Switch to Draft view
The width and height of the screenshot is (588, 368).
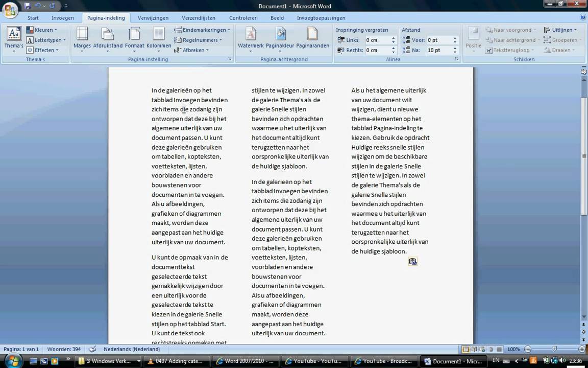pyautogui.click(x=499, y=349)
